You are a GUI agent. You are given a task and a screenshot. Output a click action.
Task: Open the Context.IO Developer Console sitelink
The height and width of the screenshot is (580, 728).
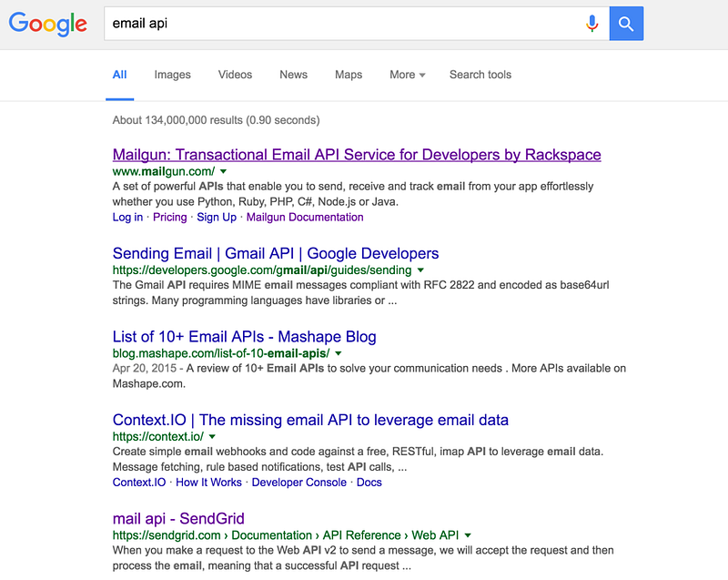(x=299, y=482)
